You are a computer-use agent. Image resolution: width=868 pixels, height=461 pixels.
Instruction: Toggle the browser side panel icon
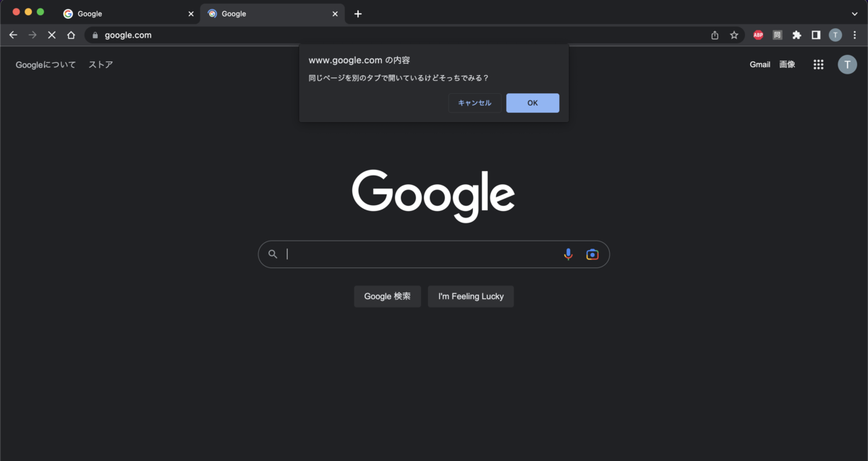[x=816, y=35]
